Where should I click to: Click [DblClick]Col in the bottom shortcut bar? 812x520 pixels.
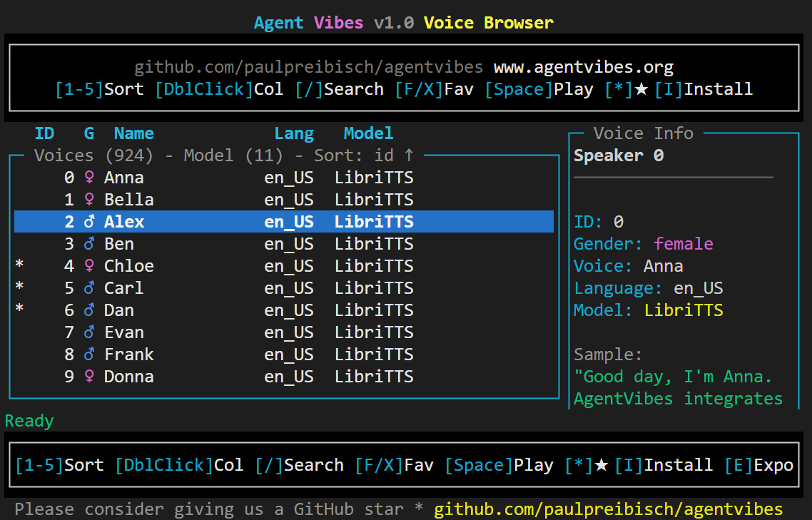[180, 465]
